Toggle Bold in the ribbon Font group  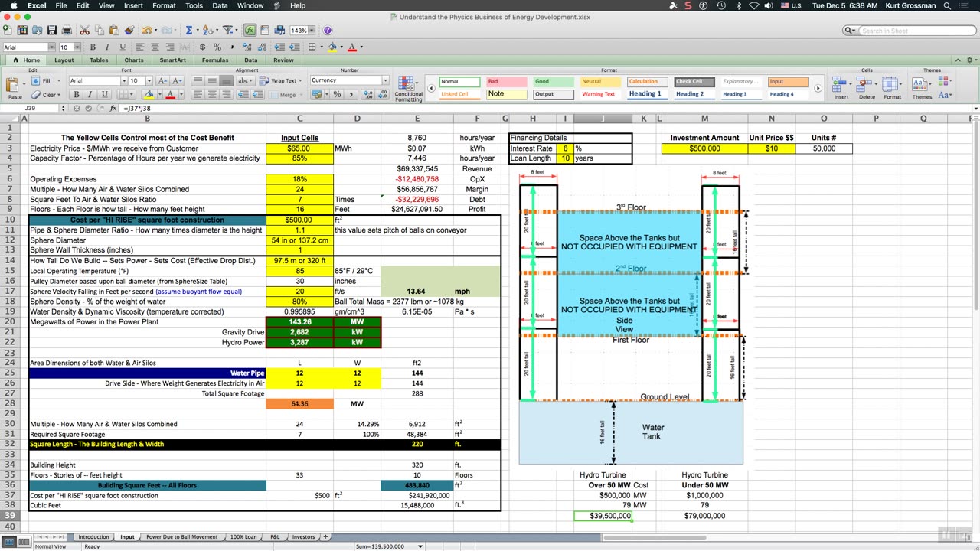tap(77, 95)
